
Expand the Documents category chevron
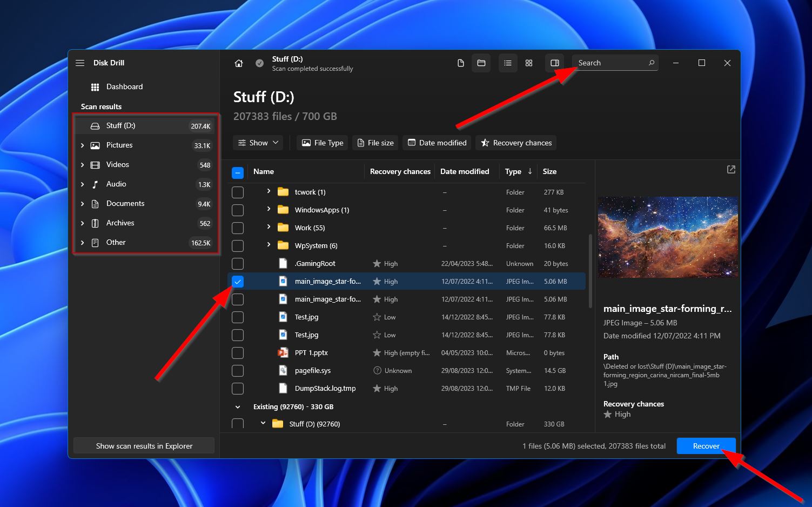(82, 204)
